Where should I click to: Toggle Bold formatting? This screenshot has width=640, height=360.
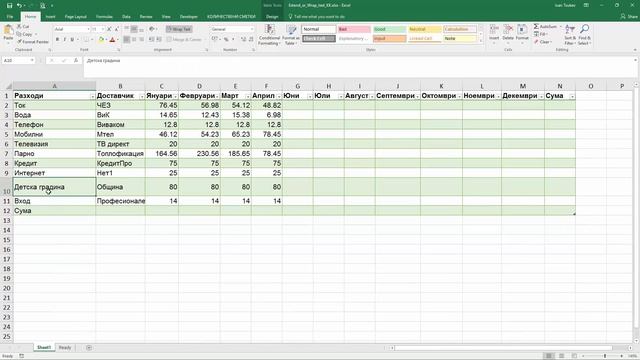(57, 40)
